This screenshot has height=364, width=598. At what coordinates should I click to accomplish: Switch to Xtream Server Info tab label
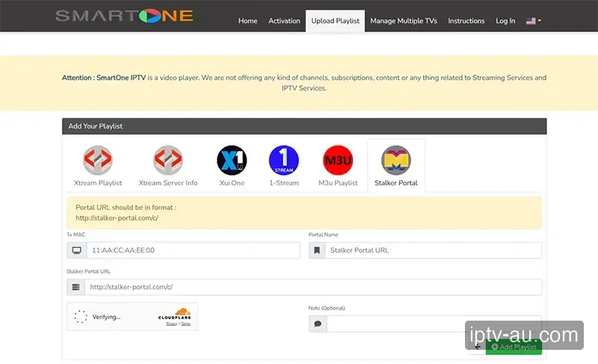pyautogui.click(x=168, y=183)
